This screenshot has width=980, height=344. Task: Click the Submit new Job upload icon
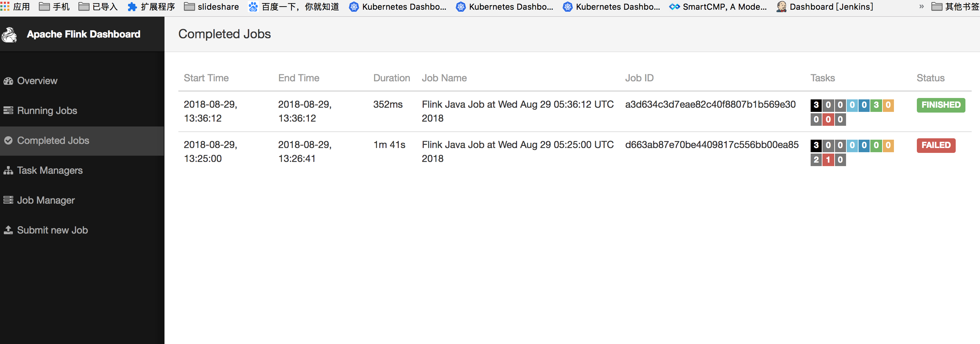tap(8, 230)
